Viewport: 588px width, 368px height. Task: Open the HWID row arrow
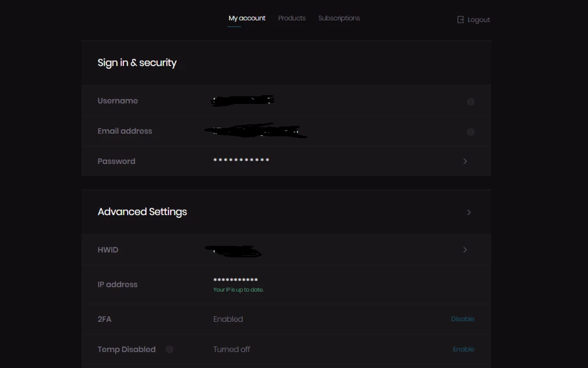point(465,250)
